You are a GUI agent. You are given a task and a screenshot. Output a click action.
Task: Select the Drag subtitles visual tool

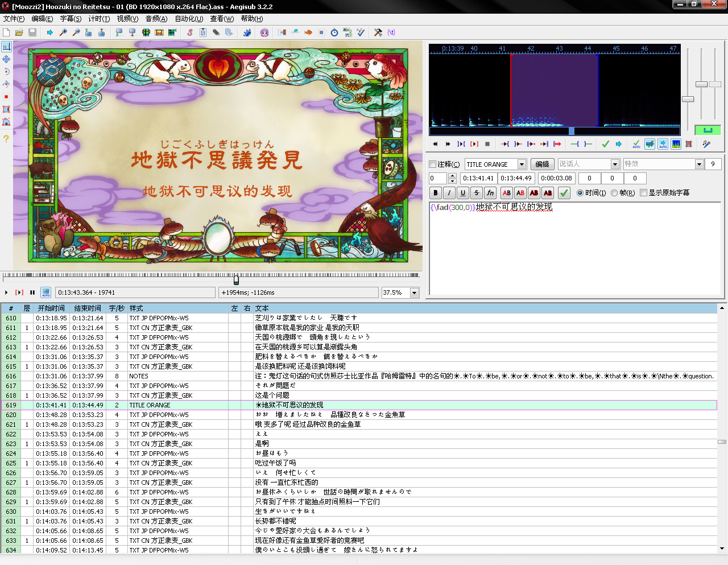tap(6, 59)
